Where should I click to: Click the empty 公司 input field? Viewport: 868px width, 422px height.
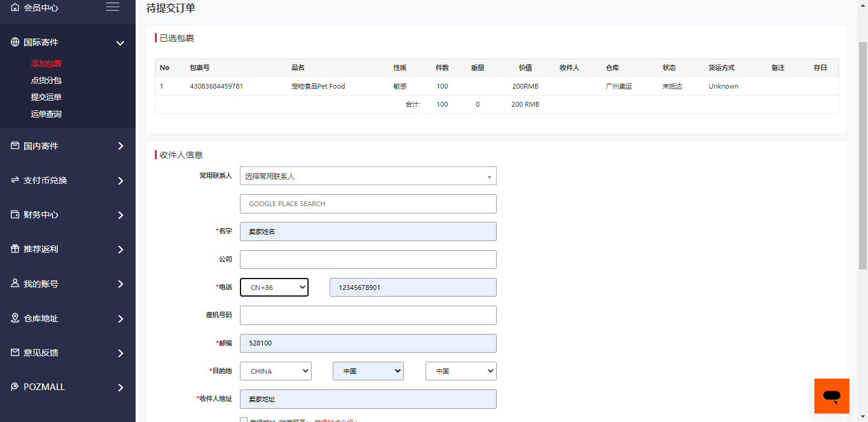click(368, 260)
